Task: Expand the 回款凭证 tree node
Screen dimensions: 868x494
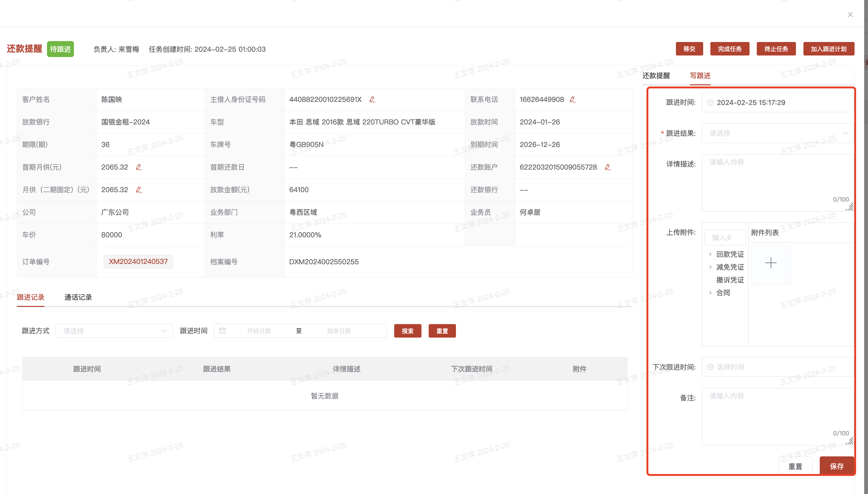Action: click(711, 255)
